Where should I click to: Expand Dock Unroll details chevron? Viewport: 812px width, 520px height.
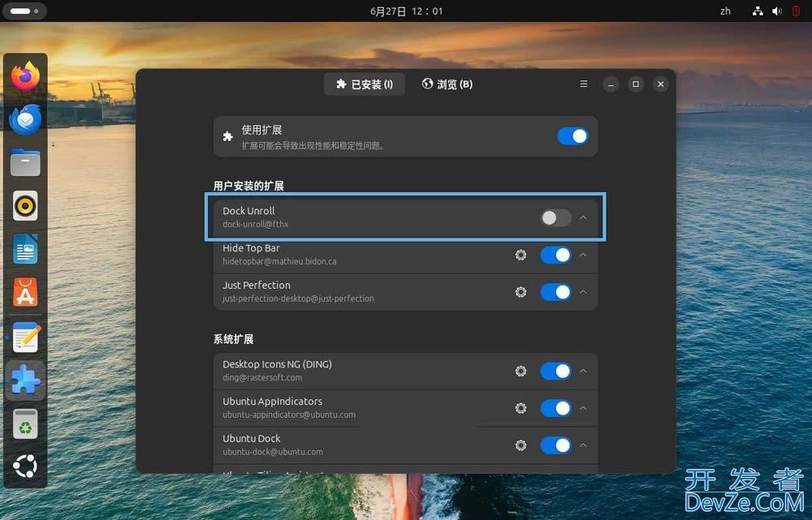[x=583, y=218]
